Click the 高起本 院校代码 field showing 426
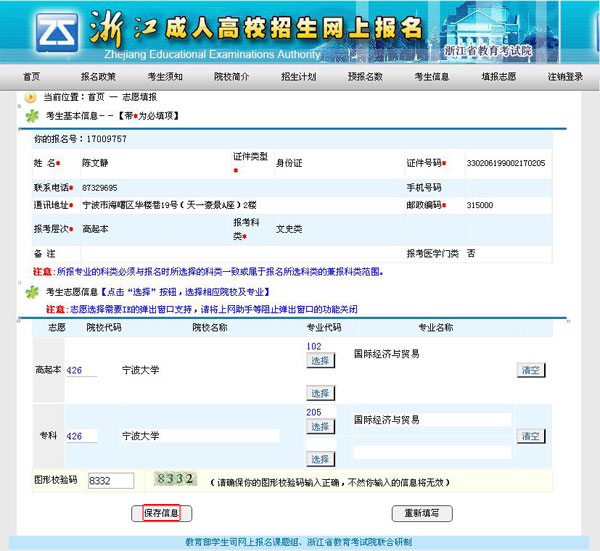This screenshot has width=600, height=551. [x=81, y=370]
